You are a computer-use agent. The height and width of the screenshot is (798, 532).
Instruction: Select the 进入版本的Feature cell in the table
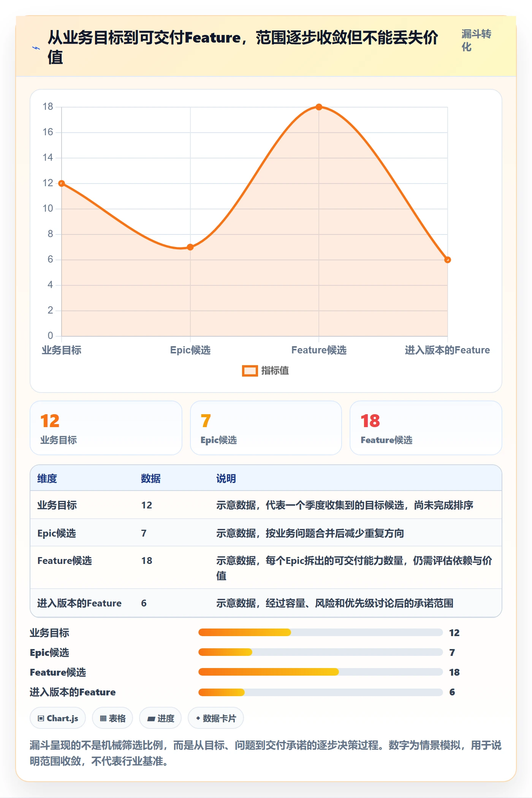(79, 603)
